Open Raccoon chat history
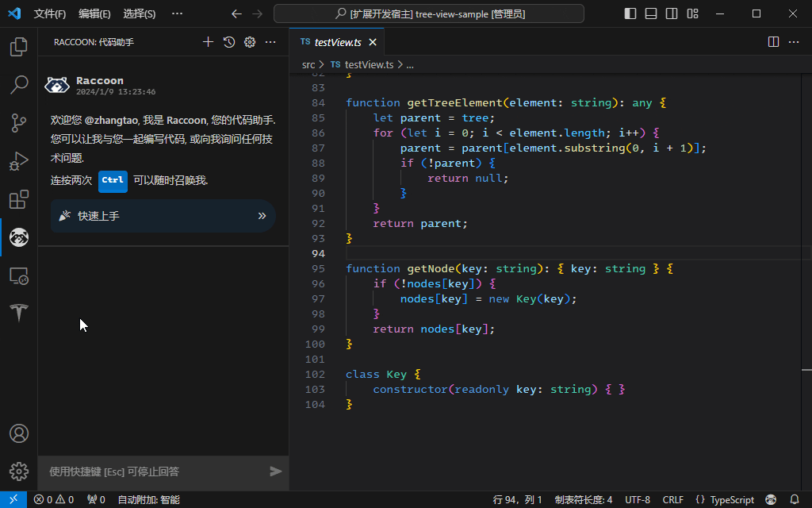 (x=229, y=42)
